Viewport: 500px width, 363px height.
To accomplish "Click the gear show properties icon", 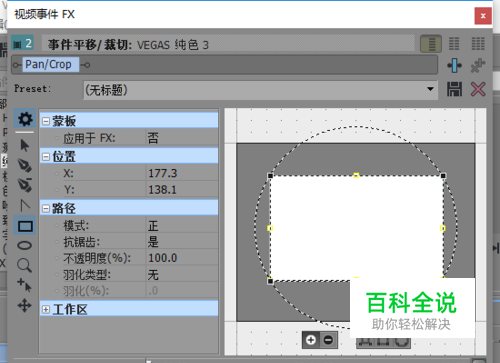I will [25, 119].
